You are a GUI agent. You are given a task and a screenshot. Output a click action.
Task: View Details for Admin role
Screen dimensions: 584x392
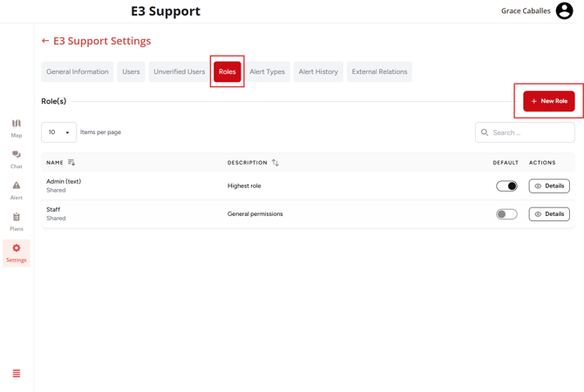pyautogui.click(x=549, y=186)
